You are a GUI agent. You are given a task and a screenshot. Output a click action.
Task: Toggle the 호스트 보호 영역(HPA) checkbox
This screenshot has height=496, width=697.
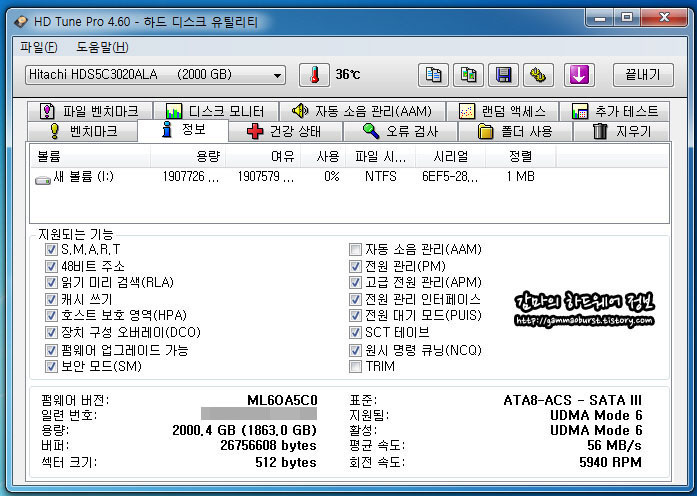click(x=51, y=316)
